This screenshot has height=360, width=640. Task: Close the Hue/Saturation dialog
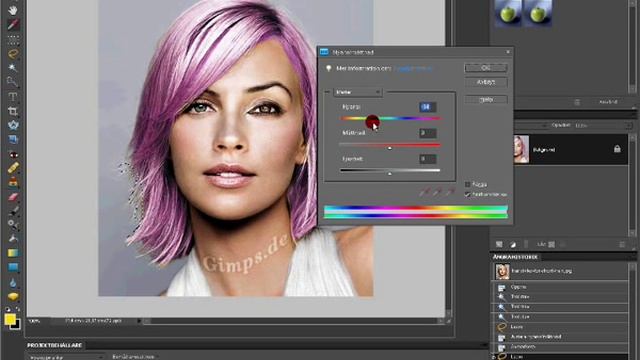point(508,52)
